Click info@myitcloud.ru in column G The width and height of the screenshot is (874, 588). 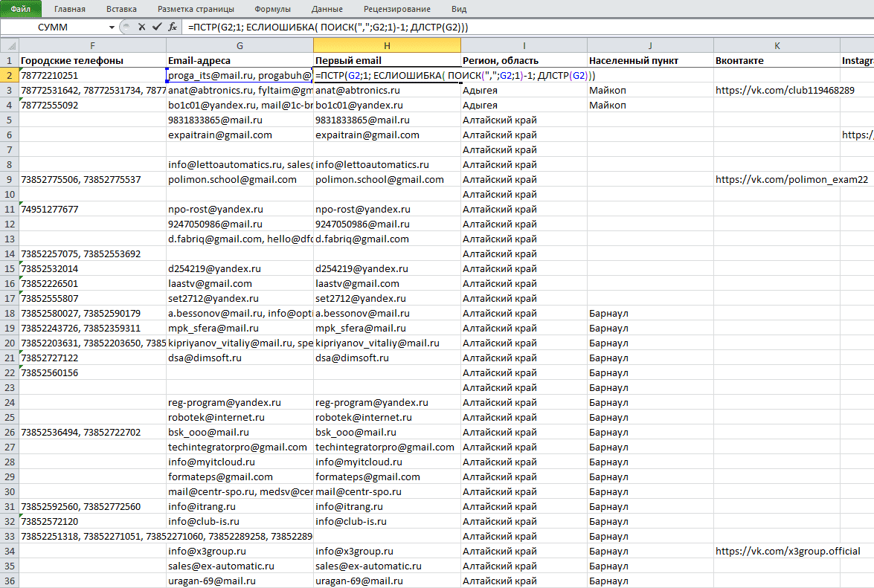tap(240, 462)
